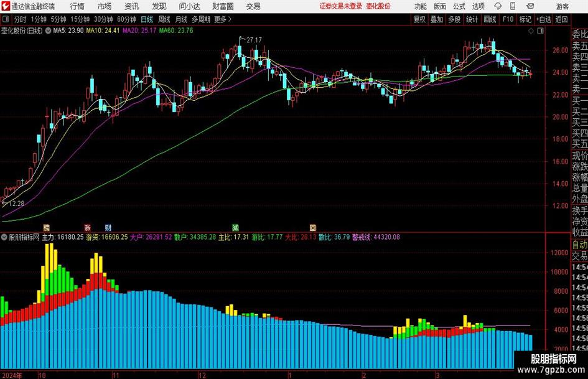Switch to 60分钟 period
This screenshot has width=588, height=379.
coord(126,19)
